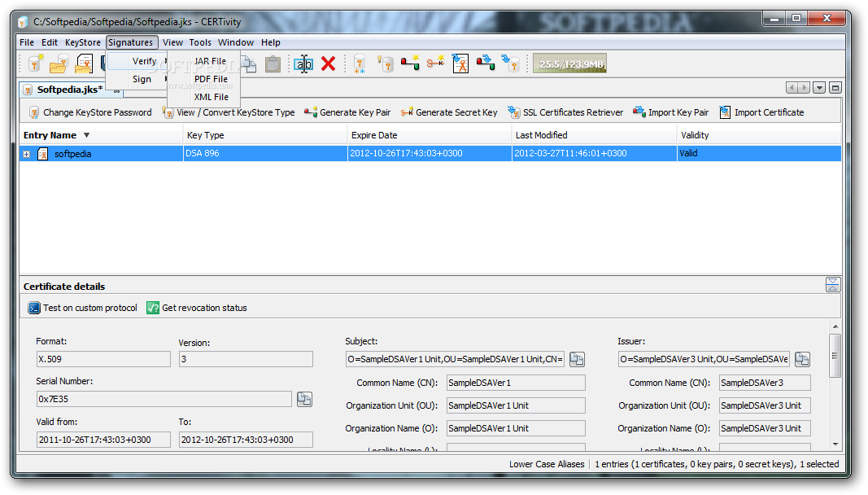Click the import key pair toolbar icon
The width and height of the screenshot is (868, 495).
(x=486, y=63)
